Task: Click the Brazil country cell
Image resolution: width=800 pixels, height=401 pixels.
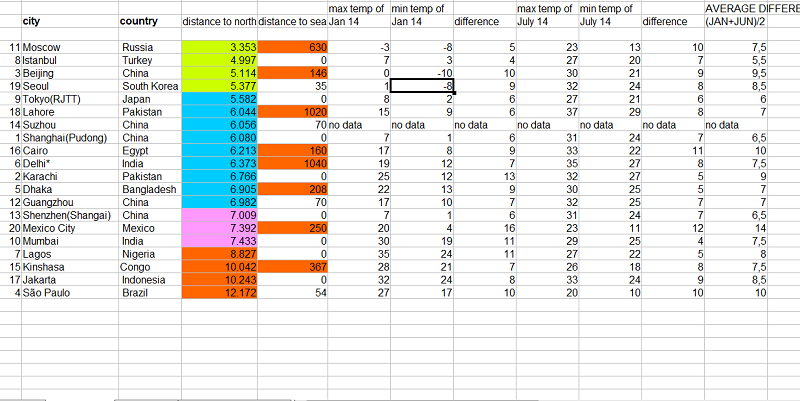Action: click(x=150, y=293)
